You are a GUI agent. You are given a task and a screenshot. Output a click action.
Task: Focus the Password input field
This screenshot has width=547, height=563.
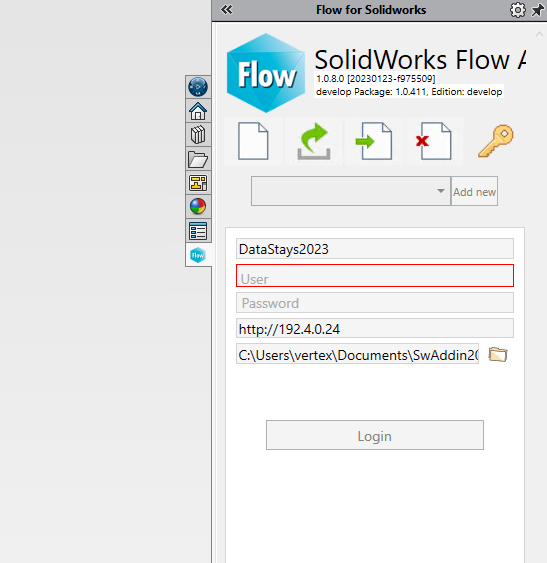point(375,303)
